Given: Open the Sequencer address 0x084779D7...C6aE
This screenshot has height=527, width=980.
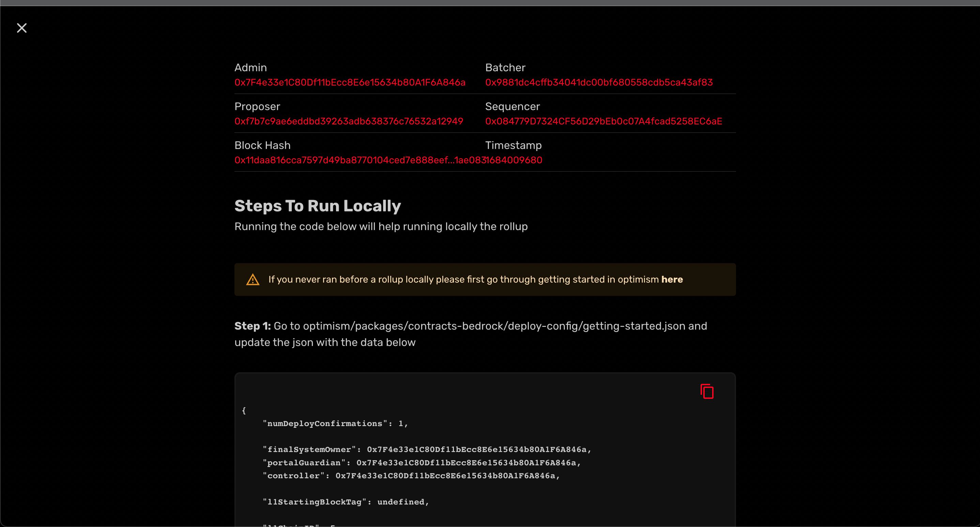Looking at the screenshot, I should click(604, 121).
